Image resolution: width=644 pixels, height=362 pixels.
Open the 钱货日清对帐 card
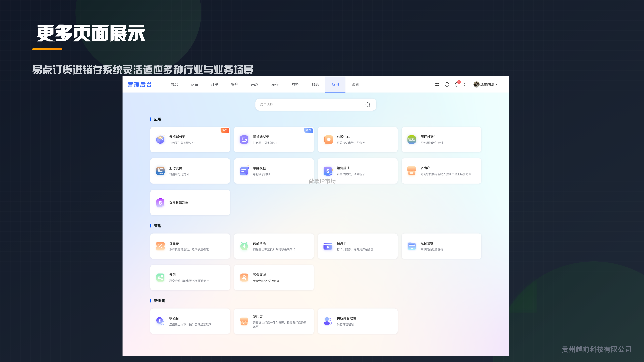coord(190,202)
